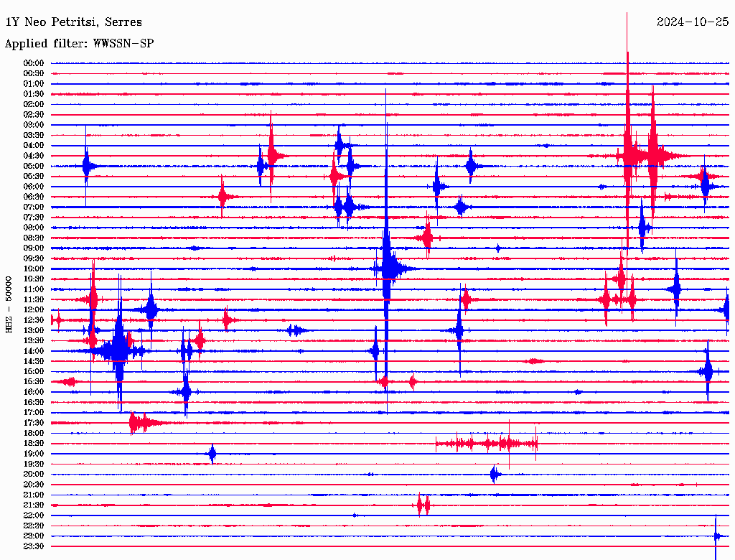735x560 pixels.
Task: Select the "00:30" time label
Action: click(33, 74)
